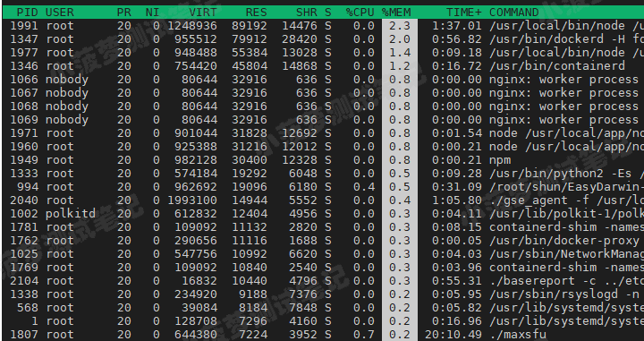Click the %MEM column header
644x341 pixels.
(396, 13)
